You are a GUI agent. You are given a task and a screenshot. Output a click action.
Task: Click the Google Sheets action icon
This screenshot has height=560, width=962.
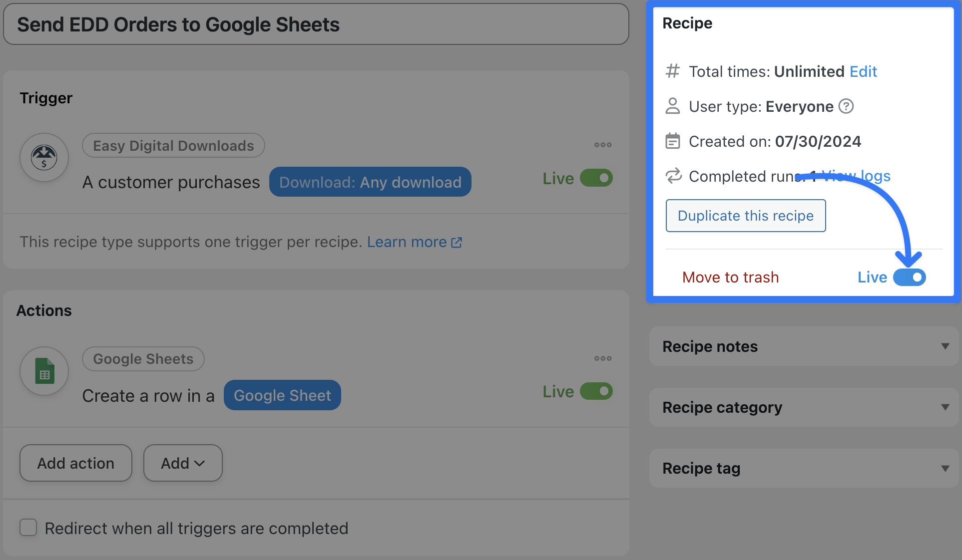tap(44, 371)
